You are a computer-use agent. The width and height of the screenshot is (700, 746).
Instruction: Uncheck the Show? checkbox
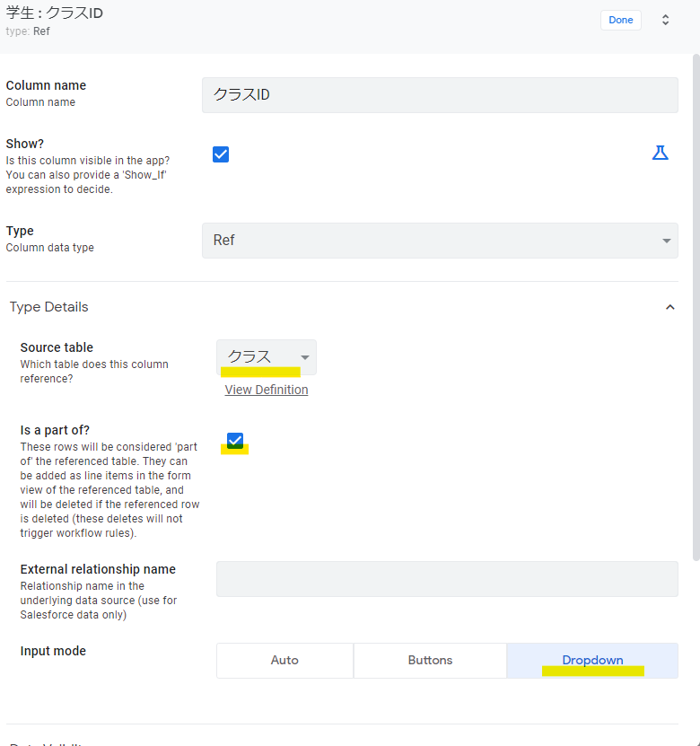click(221, 154)
